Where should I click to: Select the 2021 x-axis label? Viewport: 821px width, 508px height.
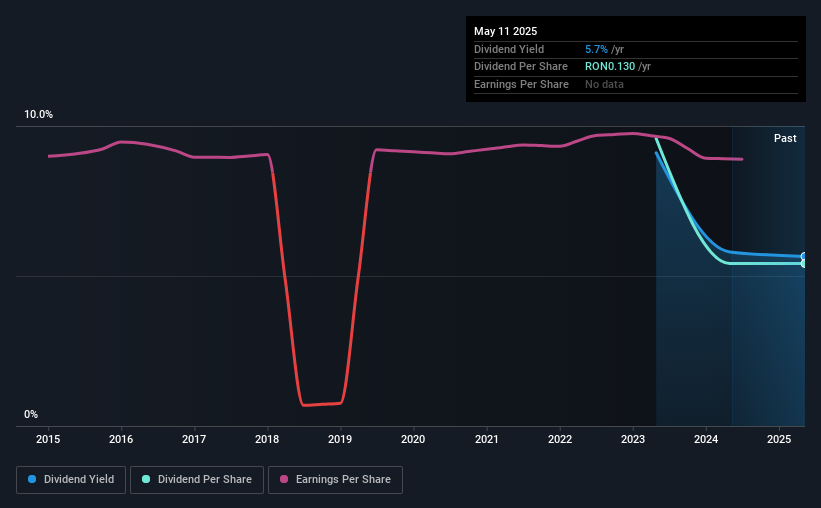[x=487, y=439]
